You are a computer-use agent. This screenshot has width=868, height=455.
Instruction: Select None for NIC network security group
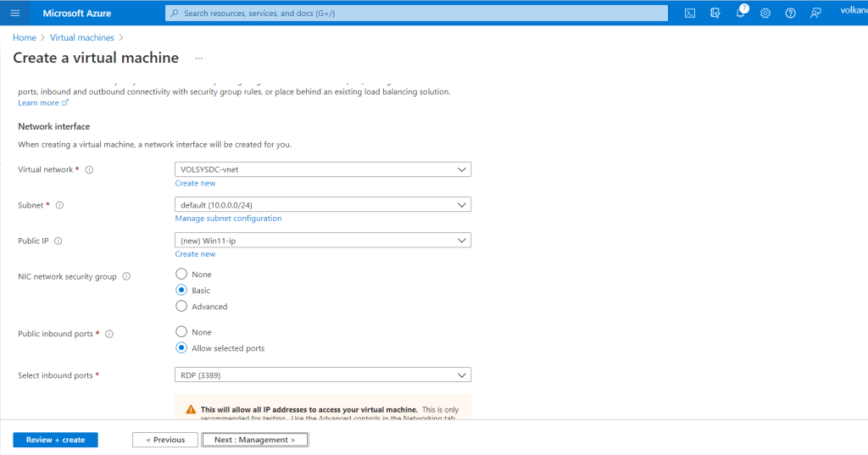pos(181,275)
